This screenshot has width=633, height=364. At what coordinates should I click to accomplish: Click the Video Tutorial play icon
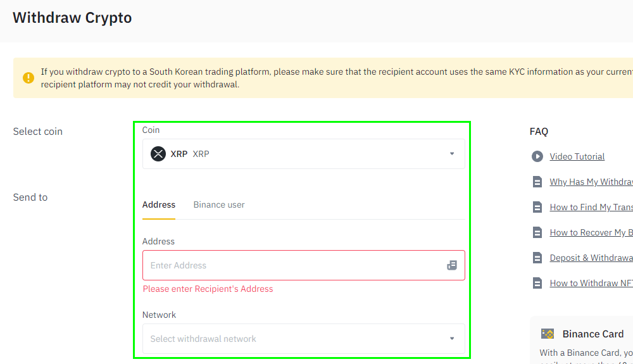[x=537, y=156]
